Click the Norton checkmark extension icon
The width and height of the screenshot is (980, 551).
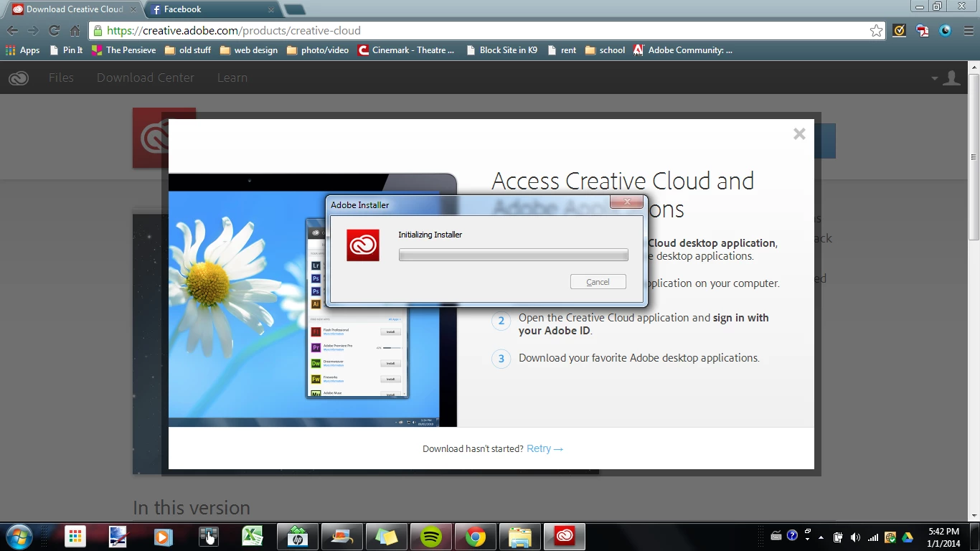coord(899,31)
